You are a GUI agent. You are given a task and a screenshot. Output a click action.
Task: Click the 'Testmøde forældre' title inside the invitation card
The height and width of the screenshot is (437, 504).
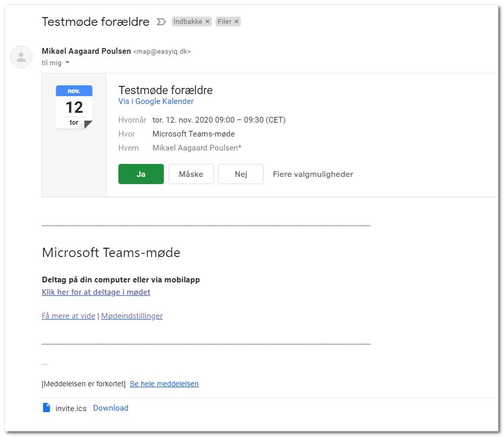[x=165, y=90]
